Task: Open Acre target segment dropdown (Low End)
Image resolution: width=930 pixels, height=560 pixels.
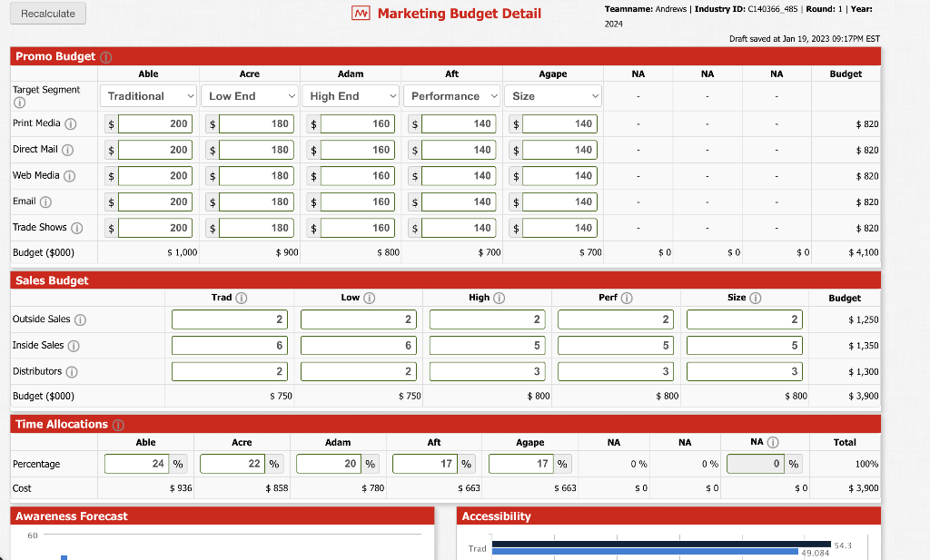Action: [250, 96]
